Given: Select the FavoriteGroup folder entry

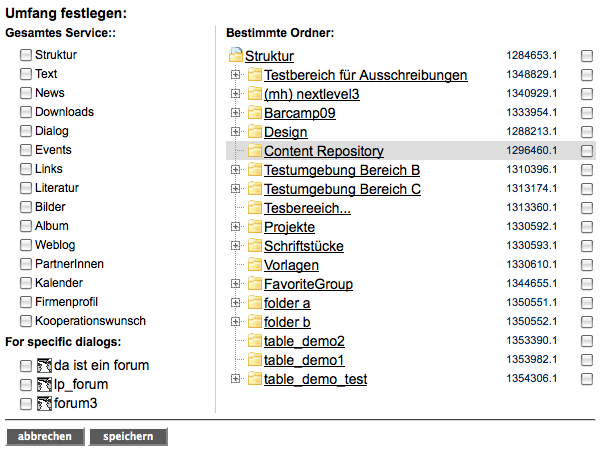Looking at the screenshot, I should (308, 284).
